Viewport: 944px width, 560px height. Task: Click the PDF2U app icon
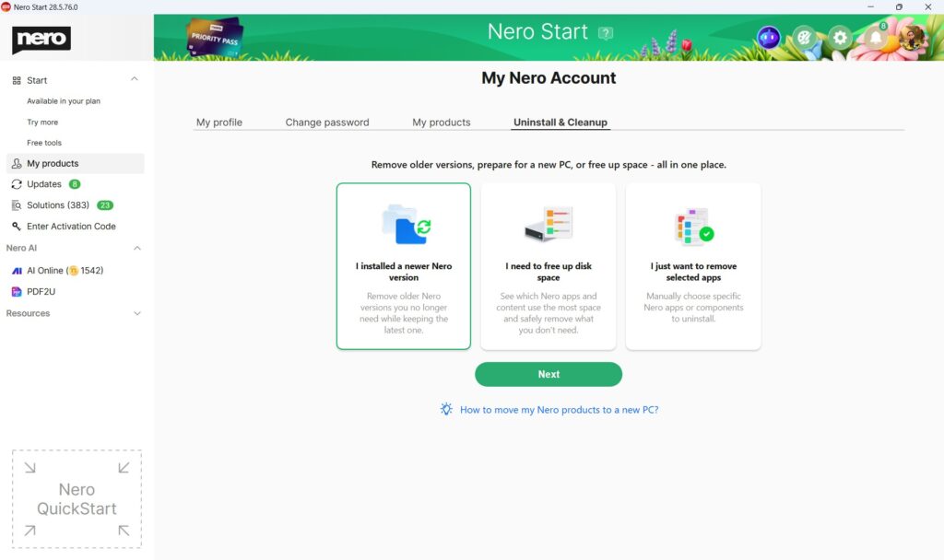[x=17, y=292]
